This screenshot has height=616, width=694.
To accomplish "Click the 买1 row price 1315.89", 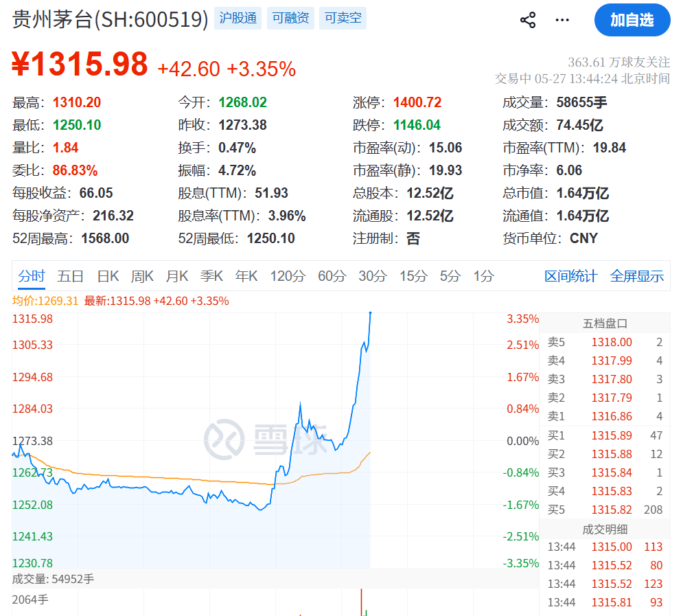I will coord(612,436).
